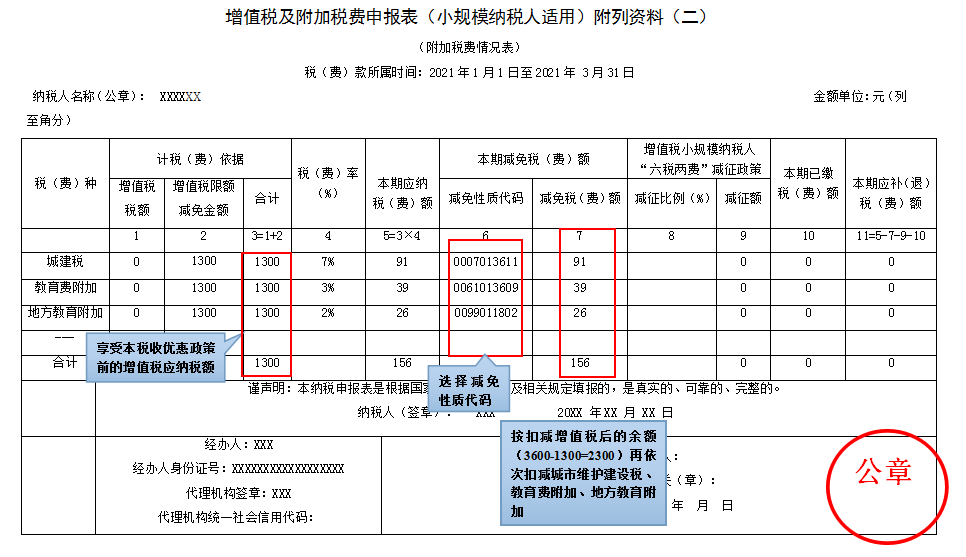Select the 地方教育附加 row label
Image resolution: width=966 pixels, height=557 pixels.
pos(65,313)
